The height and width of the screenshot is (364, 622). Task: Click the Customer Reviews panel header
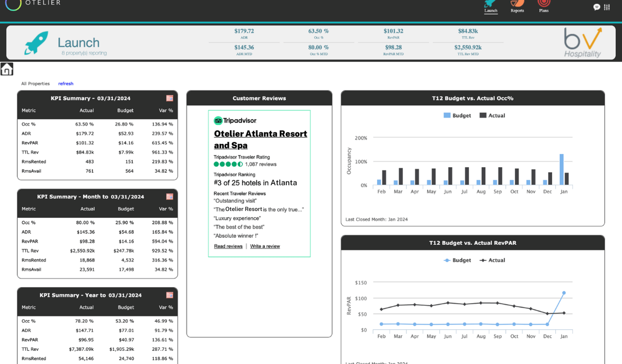point(259,98)
